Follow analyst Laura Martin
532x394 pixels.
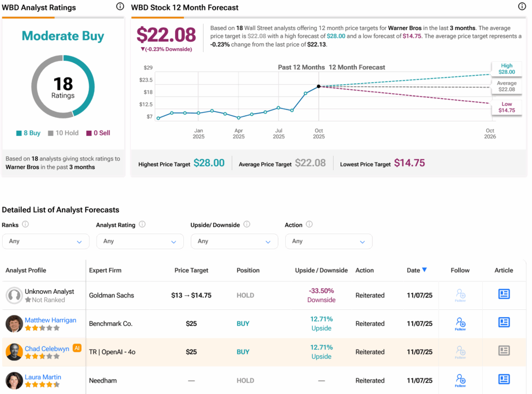pyautogui.click(x=460, y=380)
